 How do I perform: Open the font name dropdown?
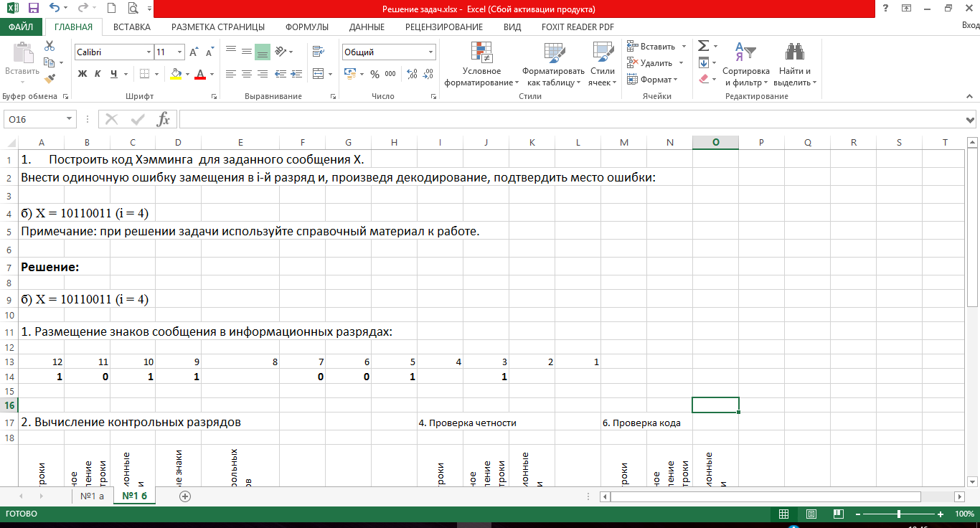[x=149, y=52]
